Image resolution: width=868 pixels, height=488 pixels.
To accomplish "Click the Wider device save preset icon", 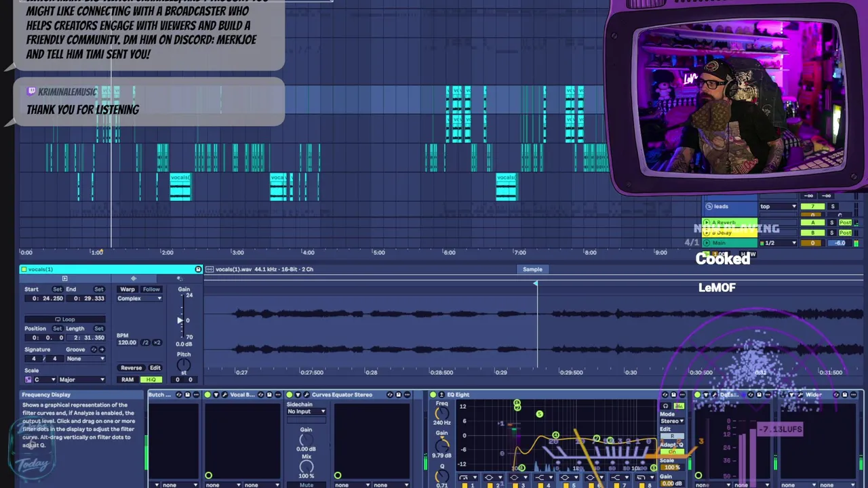I will (x=844, y=394).
